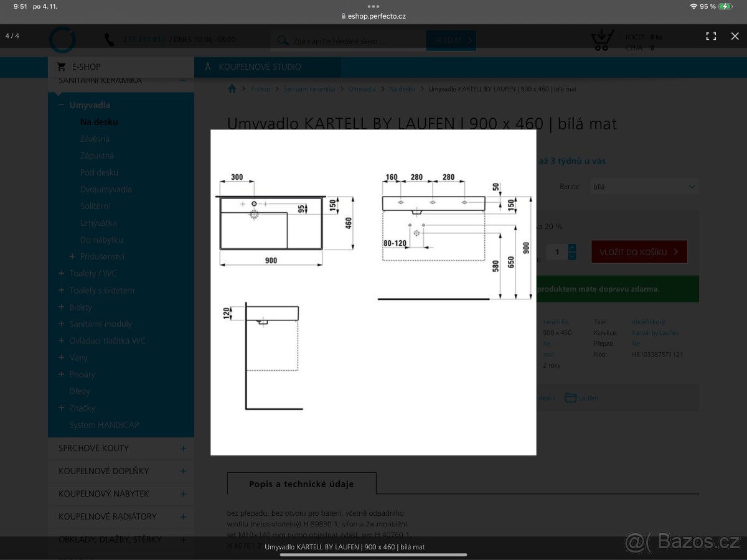Toggle fullscreen mode for the image viewer
The width and height of the screenshot is (747, 560).
pyautogui.click(x=711, y=36)
